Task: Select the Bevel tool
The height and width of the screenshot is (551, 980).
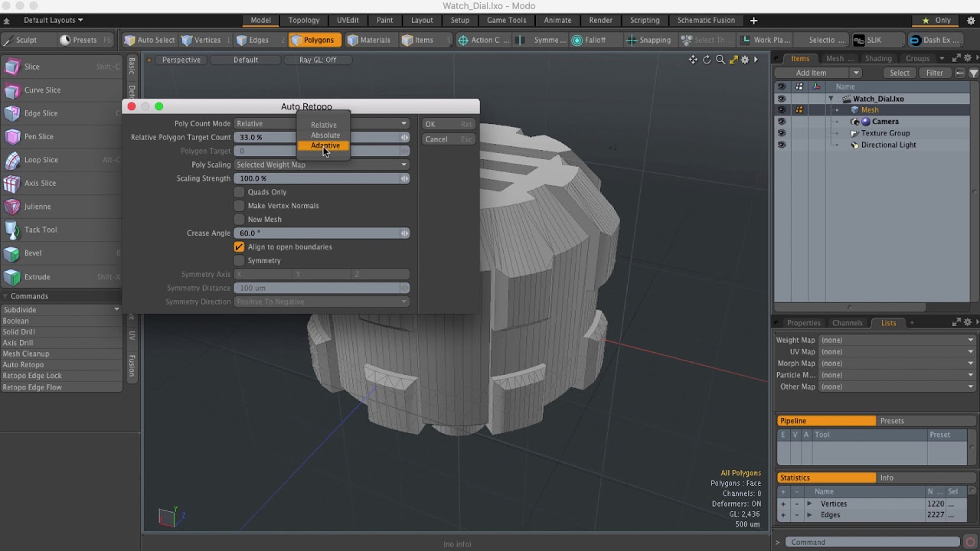Action: click(61, 253)
